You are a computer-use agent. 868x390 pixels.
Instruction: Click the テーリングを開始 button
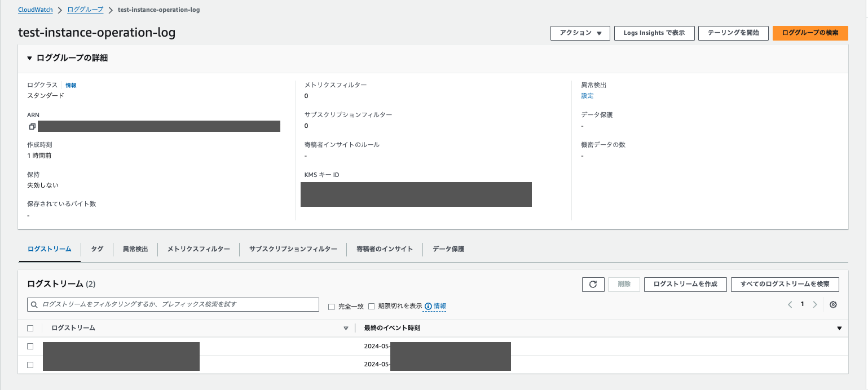[x=733, y=33]
